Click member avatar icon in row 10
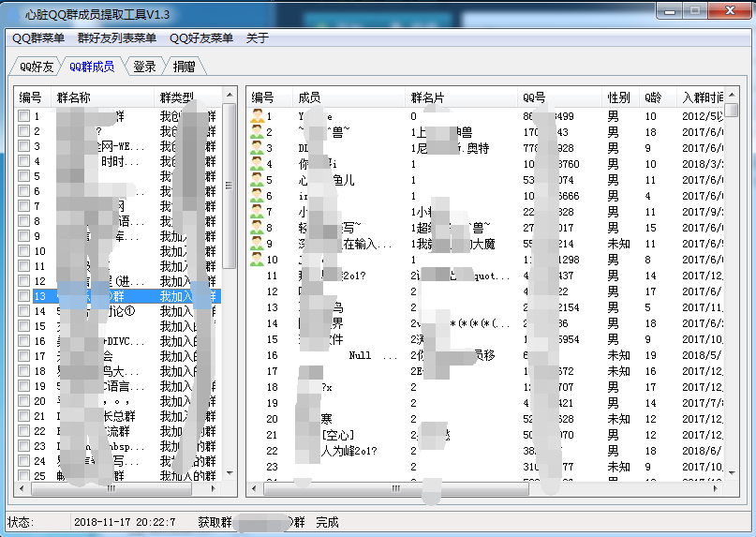 tap(257, 259)
